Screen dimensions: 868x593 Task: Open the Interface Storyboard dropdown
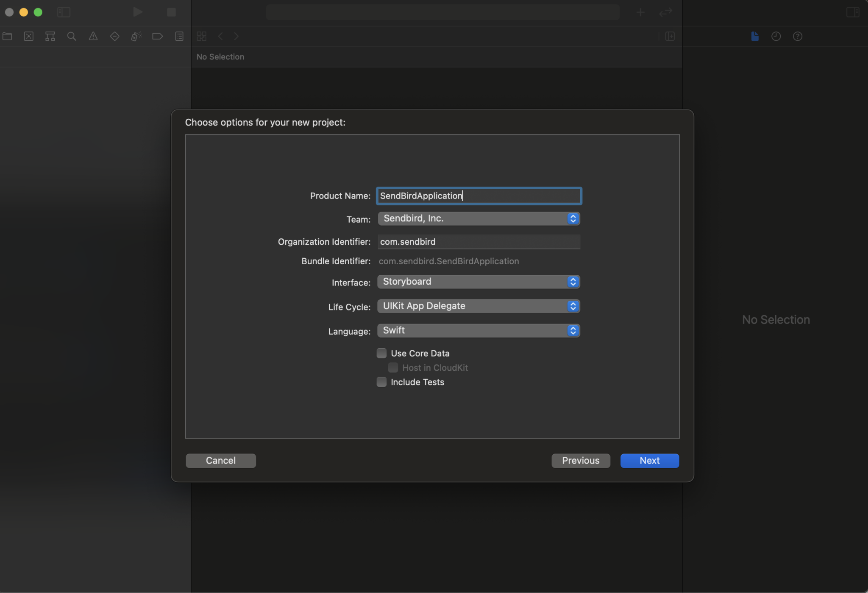coord(479,282)
